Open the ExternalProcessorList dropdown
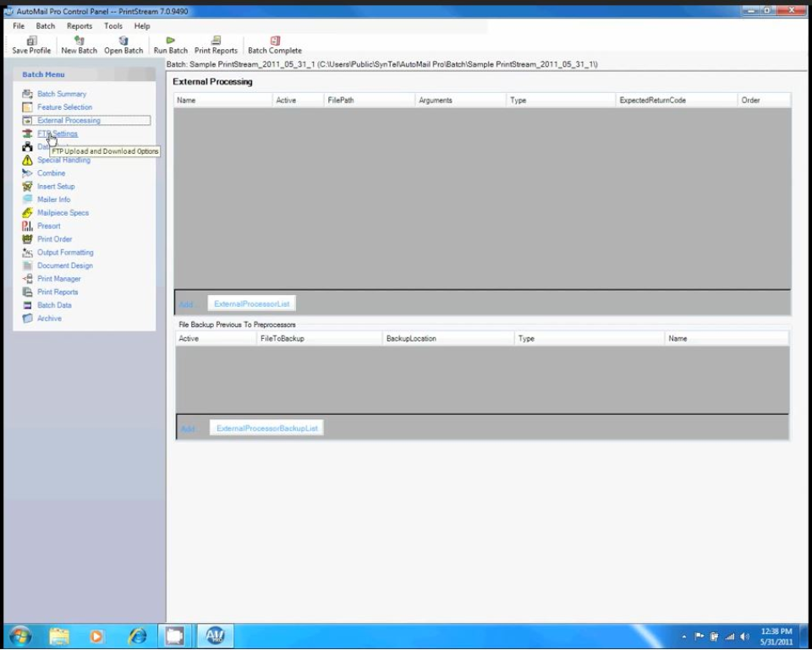This screenshot has height=650, width=812. click(x=250, y=303)
